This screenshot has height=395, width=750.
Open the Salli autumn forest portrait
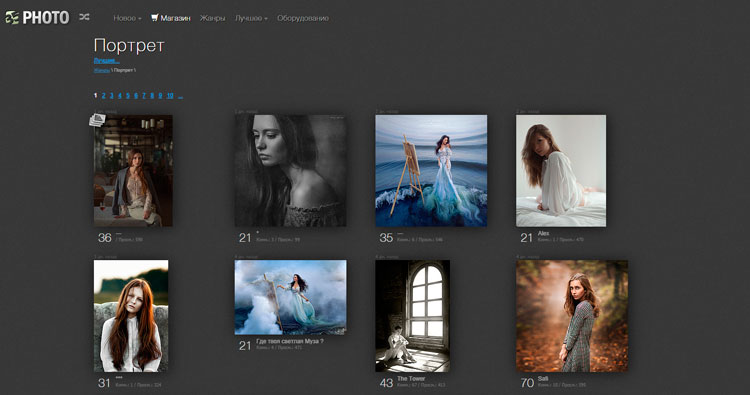pyautogui.click(x=572, y=316)
